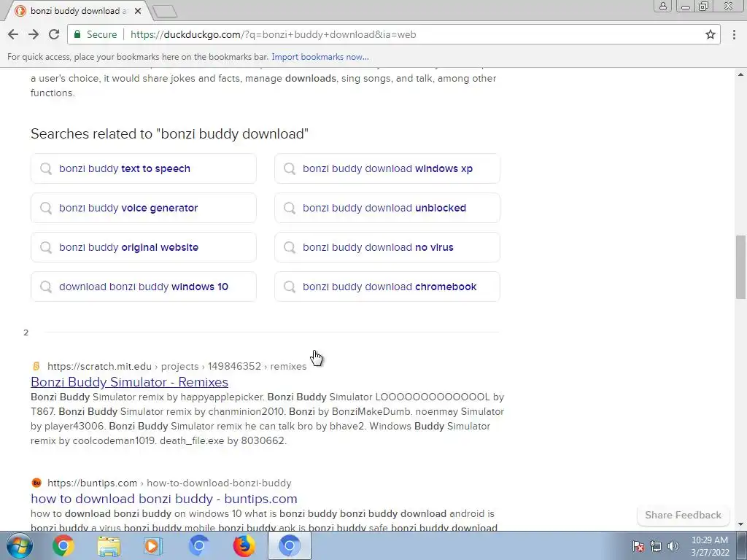The image size is (747, 560).
Task: Click magnifier icon beside voice generator
Action: coord(46,208)
